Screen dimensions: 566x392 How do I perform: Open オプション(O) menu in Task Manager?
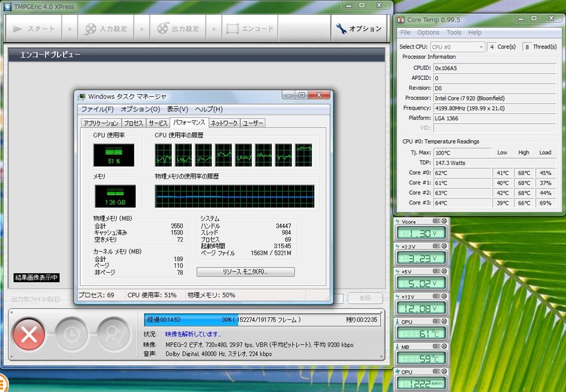(140, 109)
